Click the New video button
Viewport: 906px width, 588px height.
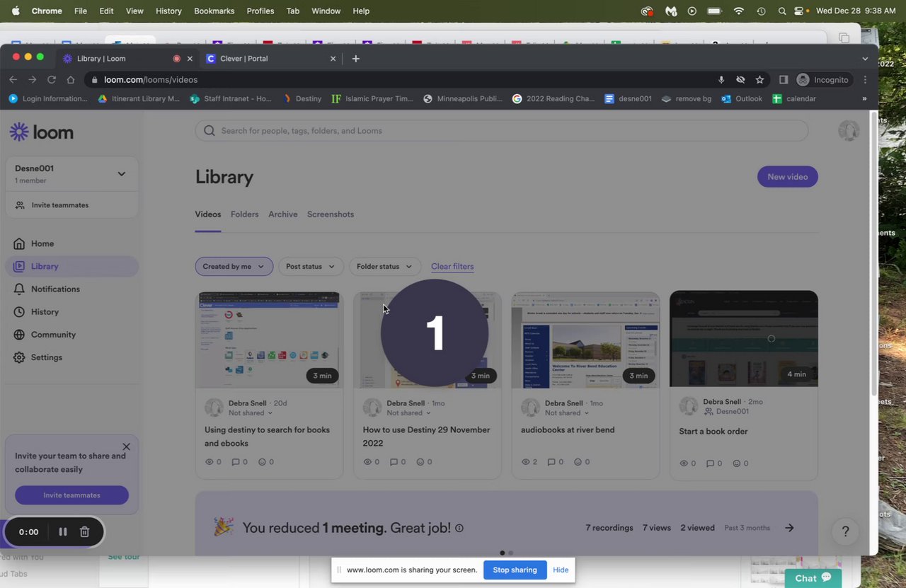pos(787,177)
